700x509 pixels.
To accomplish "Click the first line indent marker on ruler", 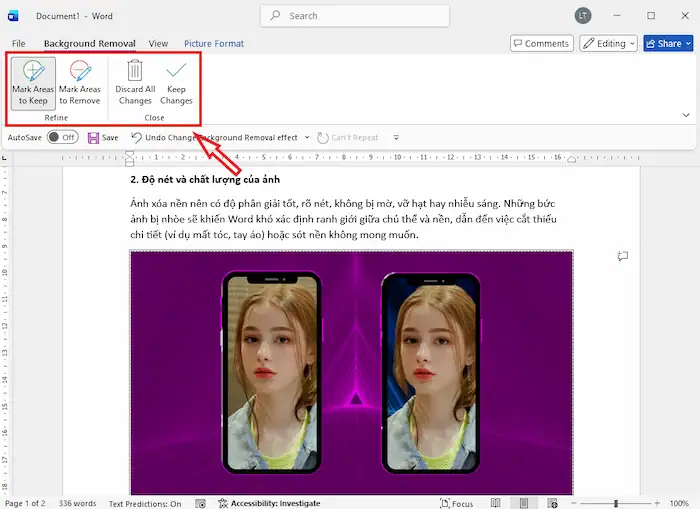I will [x=129, y=154].
